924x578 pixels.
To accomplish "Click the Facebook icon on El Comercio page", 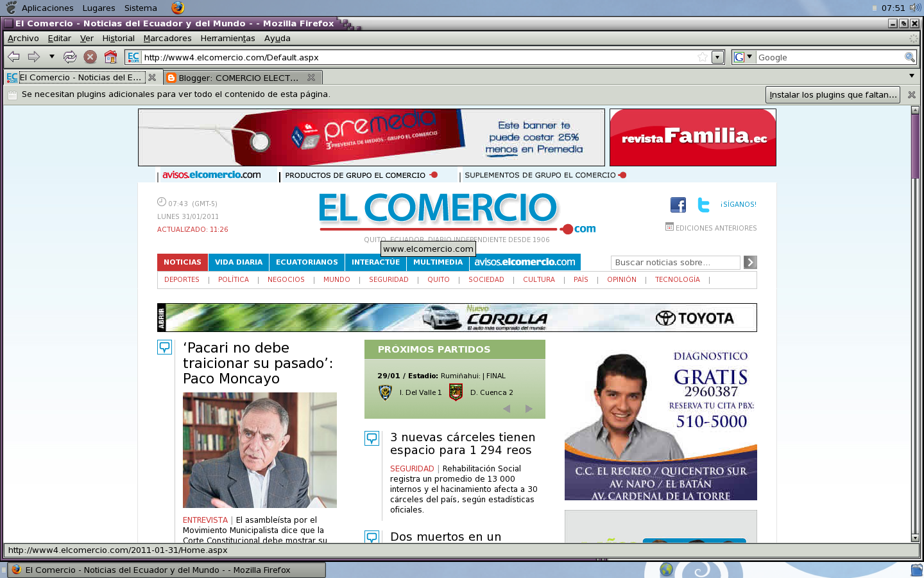I will coord(678,204).
